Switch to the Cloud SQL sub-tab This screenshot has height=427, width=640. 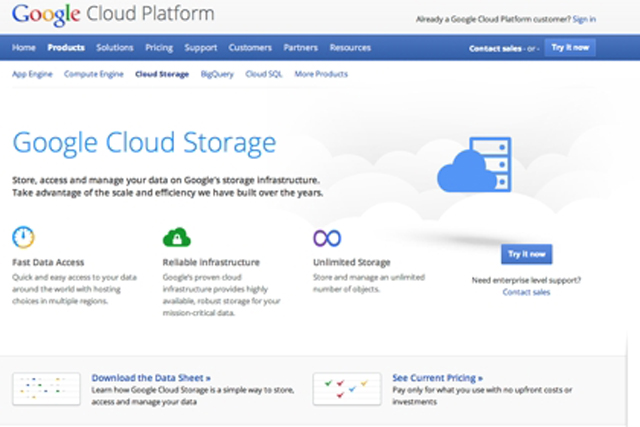264,74
